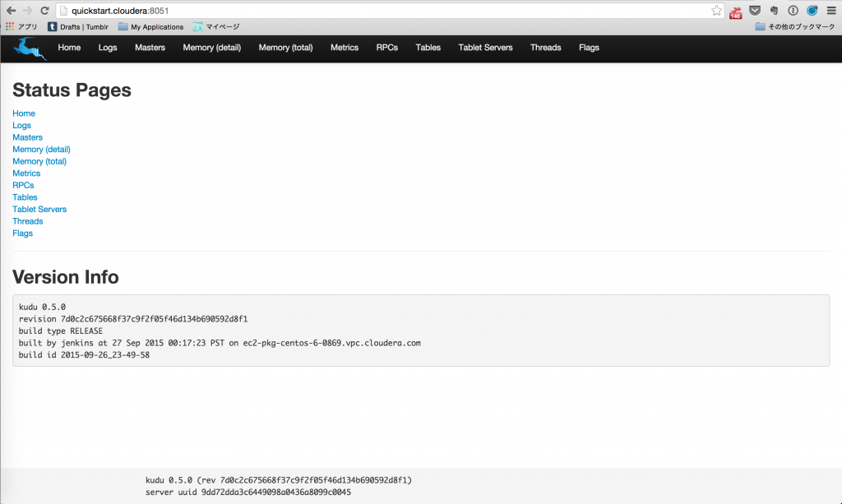Follow the Tablet Servers status link
This screenshot has width=842, height=504.
(39, 210)
